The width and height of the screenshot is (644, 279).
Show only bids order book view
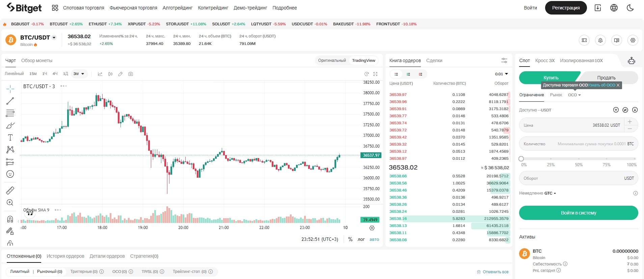408,74
